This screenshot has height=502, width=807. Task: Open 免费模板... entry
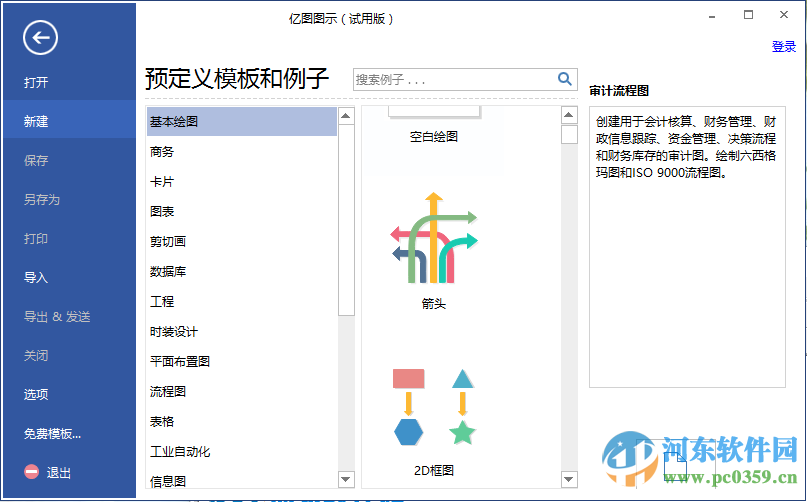(x=52, y=434)
